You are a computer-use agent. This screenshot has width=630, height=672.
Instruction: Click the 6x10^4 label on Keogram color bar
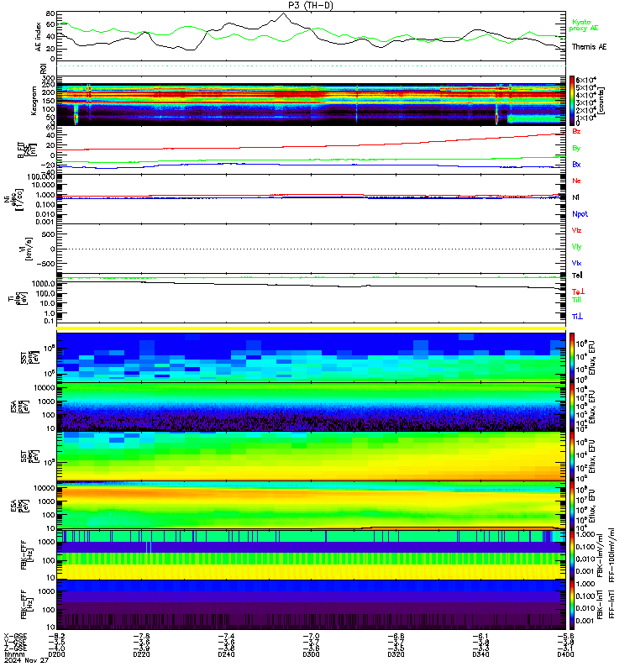click(x=585, y=80)
